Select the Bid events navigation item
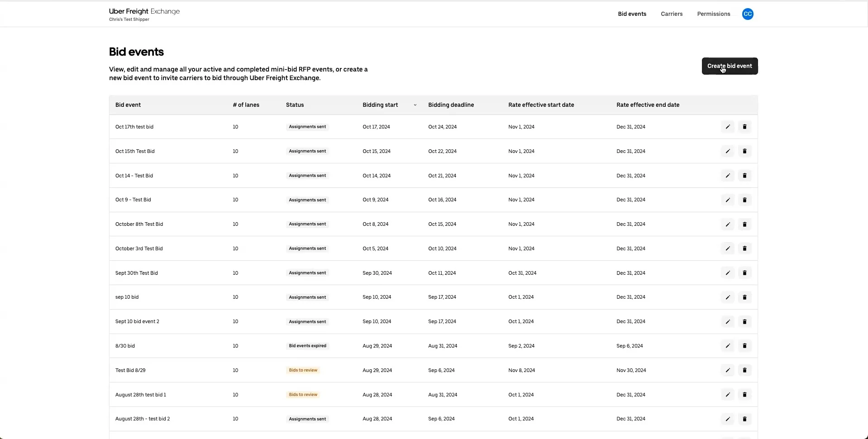Viewport: 868px width, 439px height. click(x=631, y=14)
